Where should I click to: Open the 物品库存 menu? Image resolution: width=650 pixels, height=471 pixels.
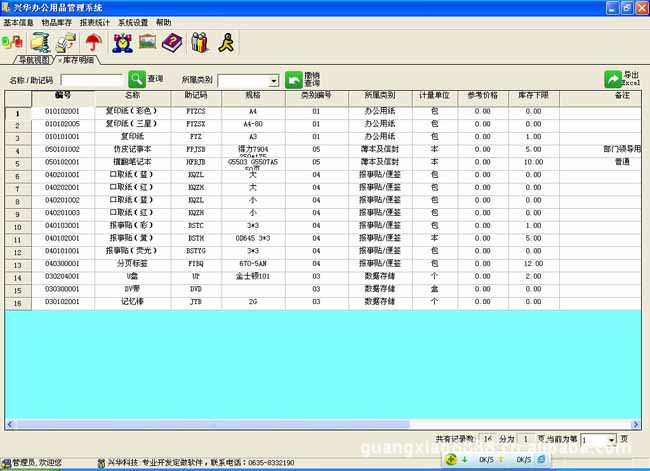pyautogui.click(x=57, y=22)
